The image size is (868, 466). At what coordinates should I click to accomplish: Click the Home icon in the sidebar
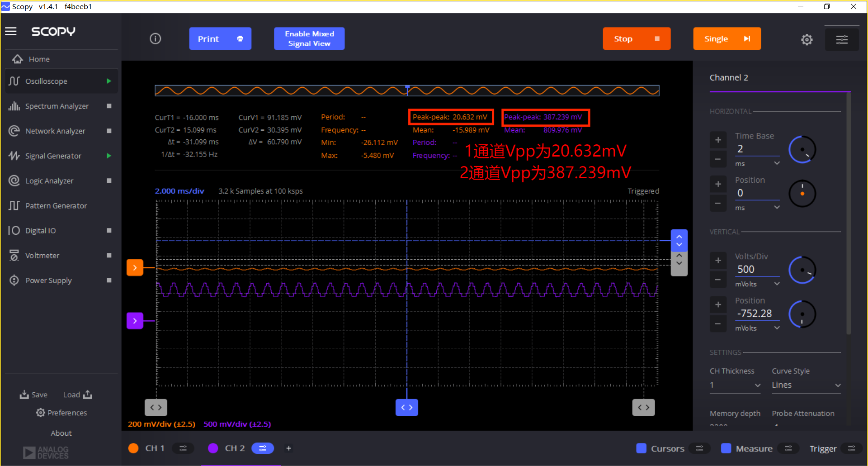pos(18,59)
